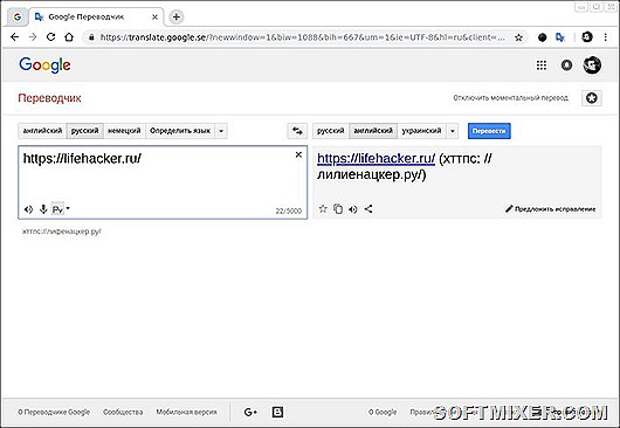The height and width of the screenshot is (428, 620).
Task: Click Отключить моментальный перевод link
Action: click(x=510, y=98)
